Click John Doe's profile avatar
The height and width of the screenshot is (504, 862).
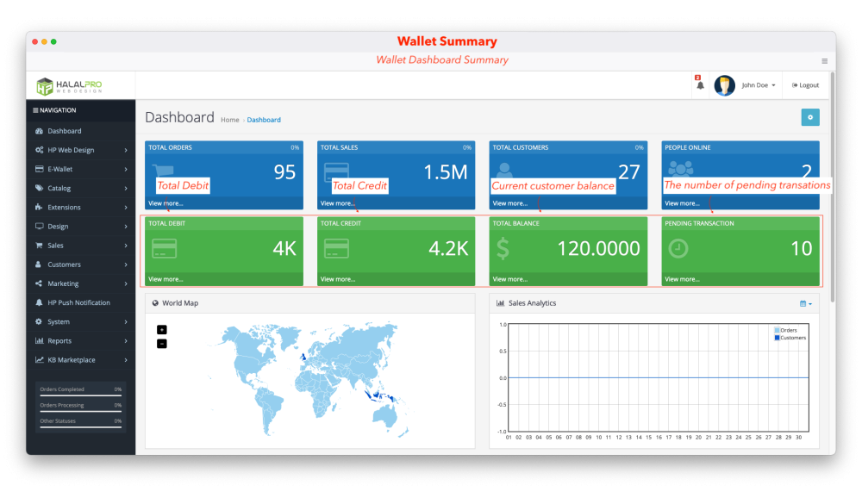pyautogui.click(x=725, y=85)
